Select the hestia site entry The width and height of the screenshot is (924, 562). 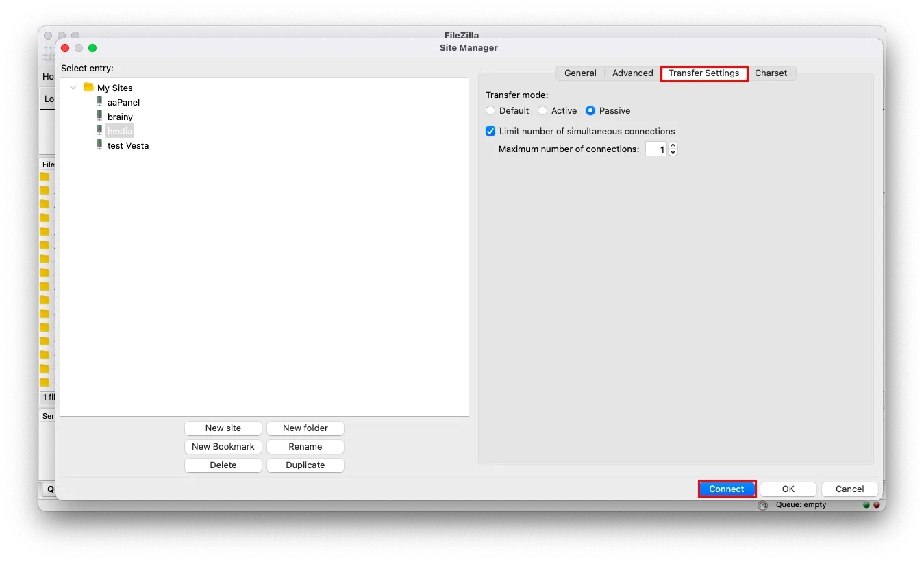click(x=120, y=131)
